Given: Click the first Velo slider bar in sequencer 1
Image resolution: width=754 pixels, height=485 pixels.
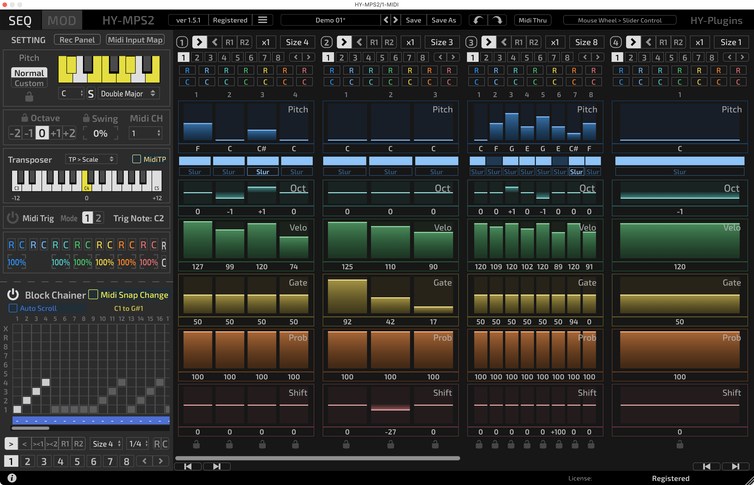Looking at the screenshot, I should pos(198,242).
